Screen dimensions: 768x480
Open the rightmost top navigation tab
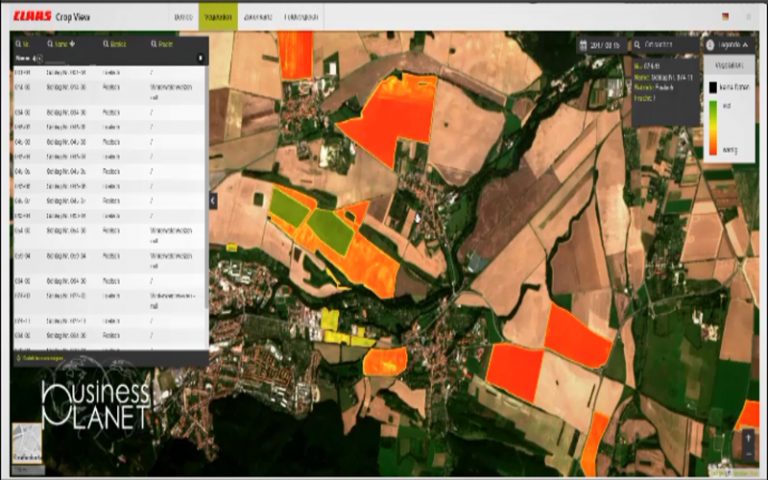click(x=302, y=17)
